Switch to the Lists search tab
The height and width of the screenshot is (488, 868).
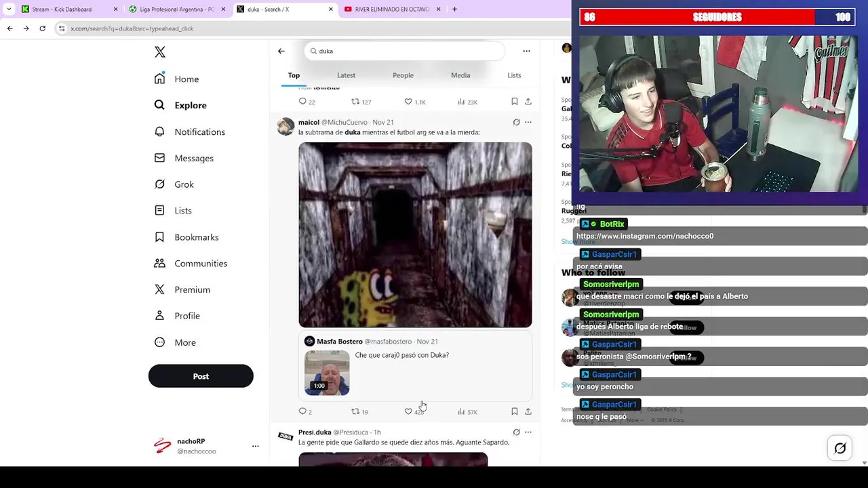point(515,75)
